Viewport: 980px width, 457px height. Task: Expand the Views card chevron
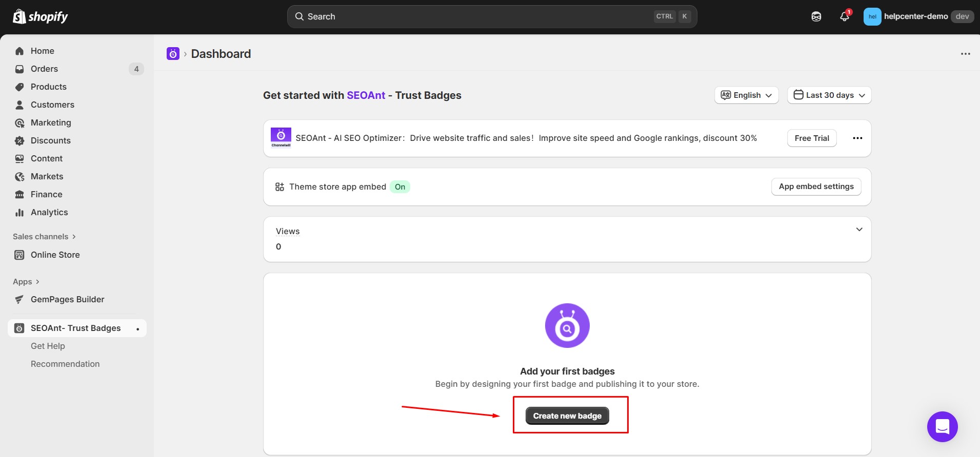pos(859,230)
